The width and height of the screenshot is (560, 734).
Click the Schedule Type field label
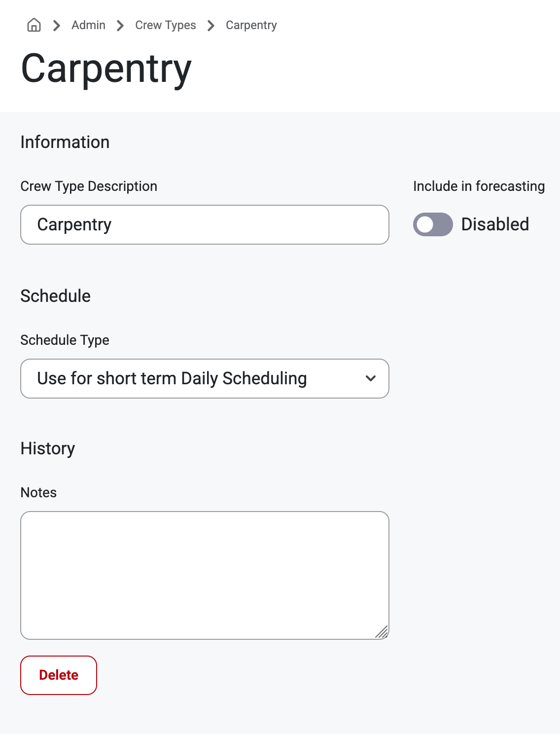pyautogui.click(x=65, y=340)
